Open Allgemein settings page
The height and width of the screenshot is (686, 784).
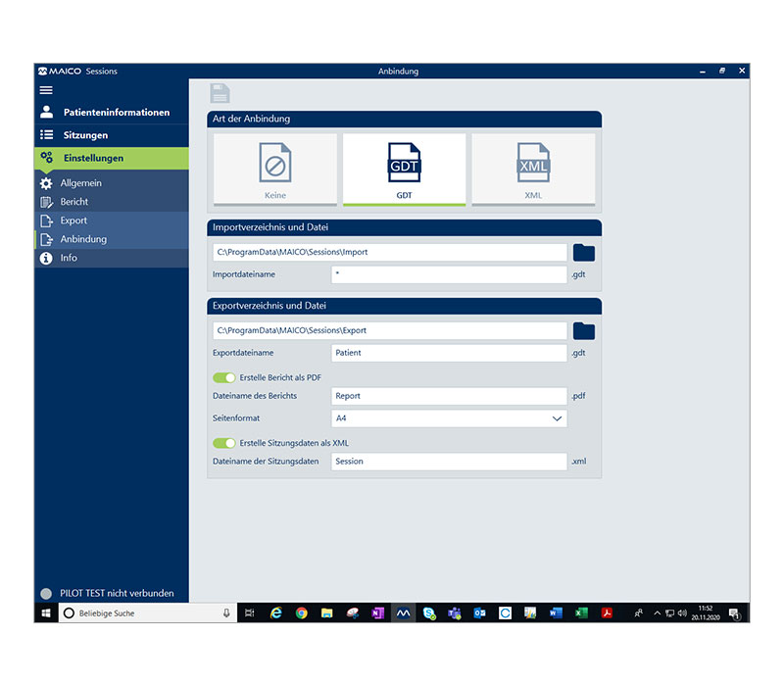80,183
